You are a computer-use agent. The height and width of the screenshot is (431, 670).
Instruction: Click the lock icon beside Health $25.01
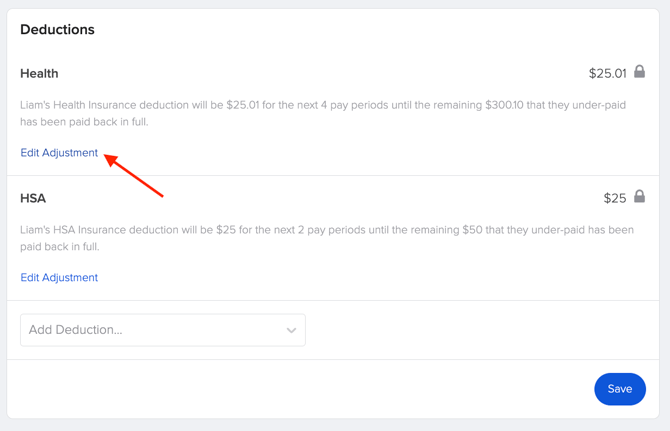coord(639,72)
